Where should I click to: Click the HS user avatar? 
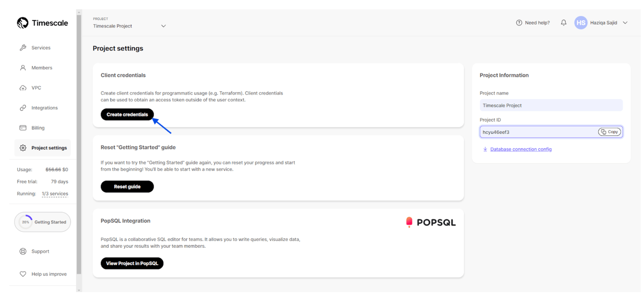(x=581, y=23)
